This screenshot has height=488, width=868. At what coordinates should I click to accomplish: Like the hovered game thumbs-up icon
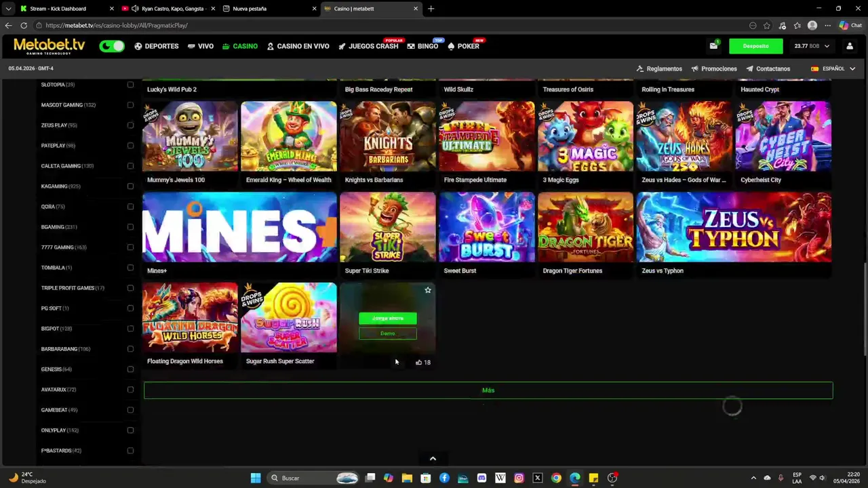pyautogui.click(x=418, y=362)
